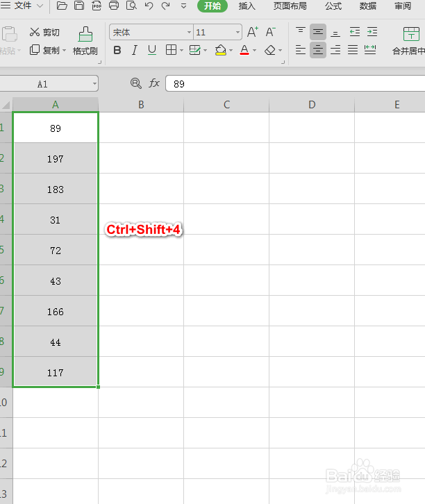Image resolution: width=425 pixels, height=504 pixels.
Task: Select cell containing 166
Action: (56, 311)
